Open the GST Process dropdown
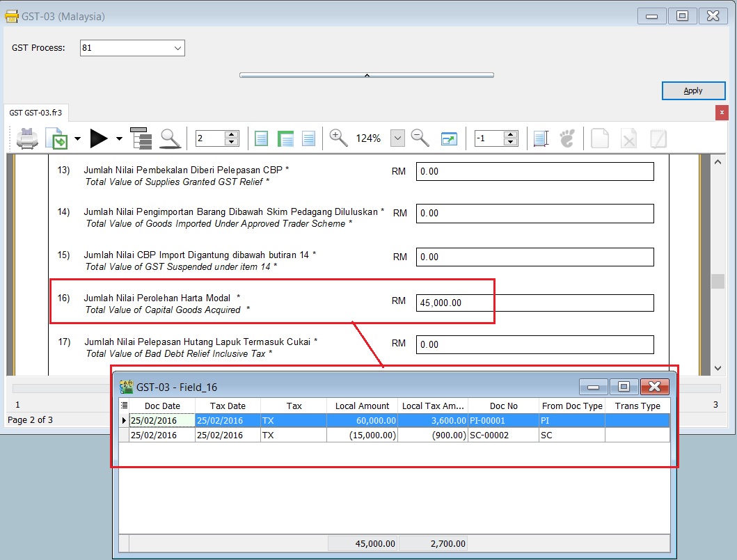 (177, 48)
